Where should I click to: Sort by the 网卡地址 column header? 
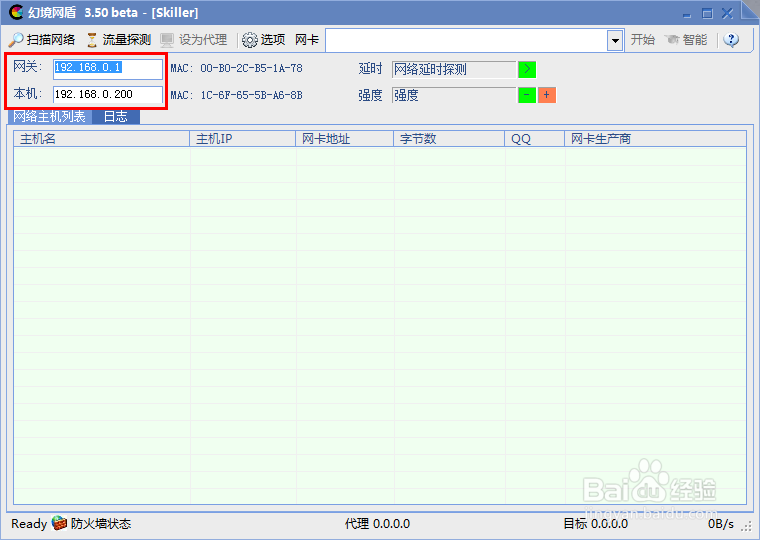(x=344, y=139)
